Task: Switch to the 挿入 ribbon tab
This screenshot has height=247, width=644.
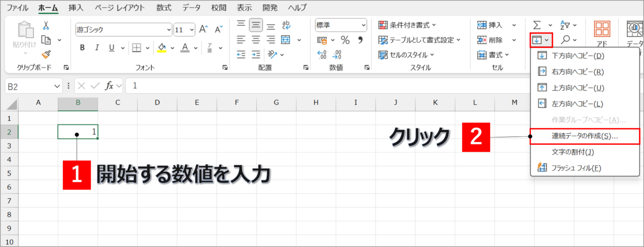Action: tap(76, 8)
